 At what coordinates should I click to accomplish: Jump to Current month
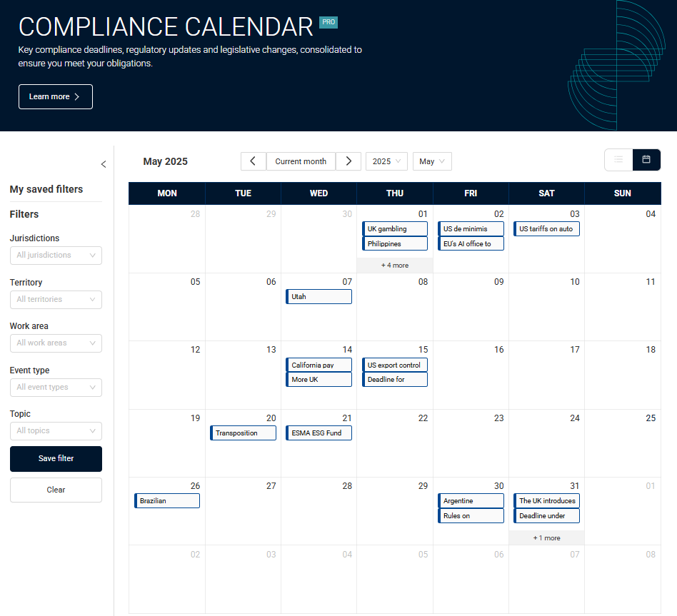pyautogui.click(x=301, y=161)
